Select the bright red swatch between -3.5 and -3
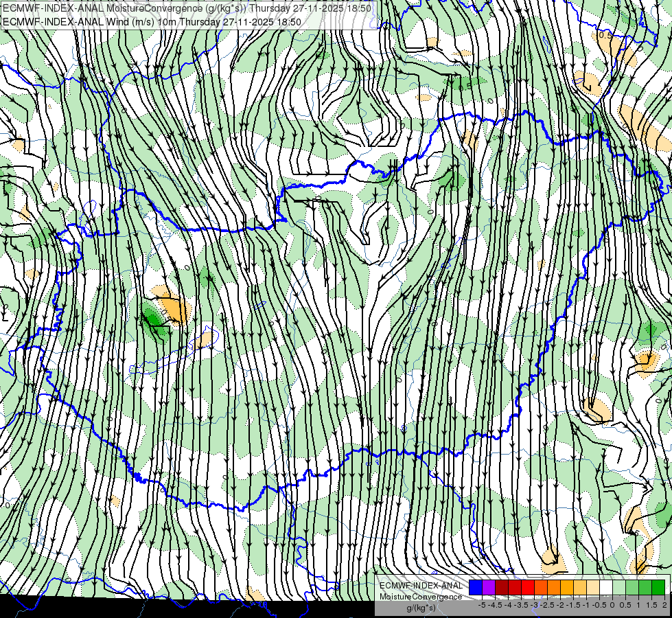This screenshot has width=672, height=618. [528, 588]
